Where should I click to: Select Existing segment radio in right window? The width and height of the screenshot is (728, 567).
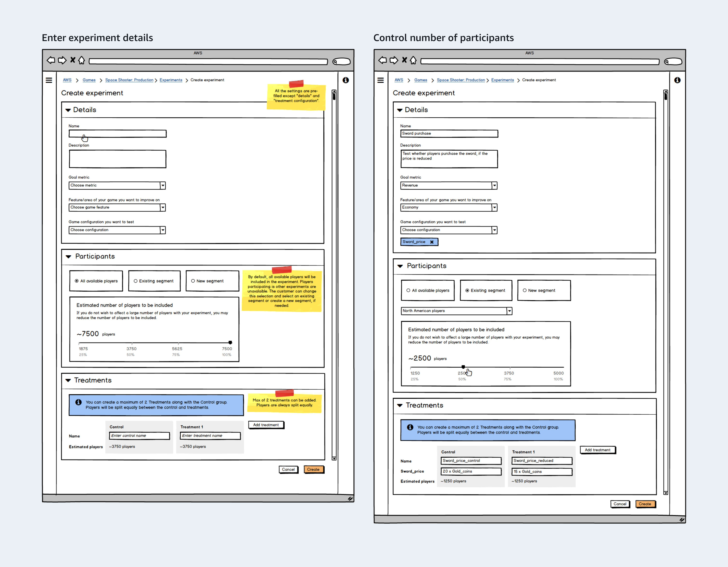(x=467, y=291)
